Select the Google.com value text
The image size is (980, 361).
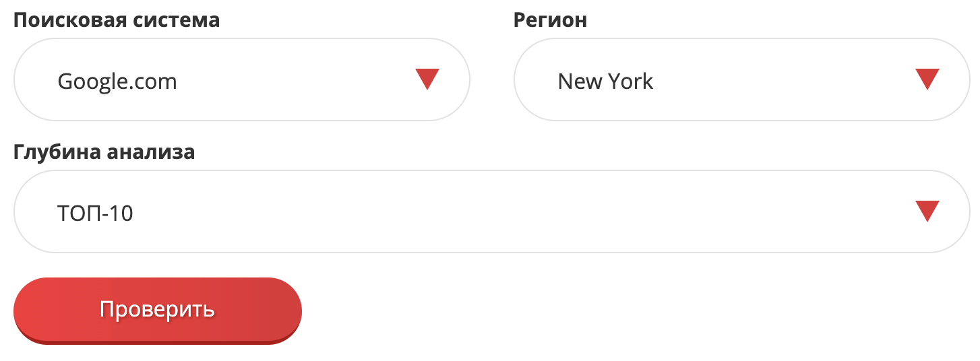tap(117, 81)
